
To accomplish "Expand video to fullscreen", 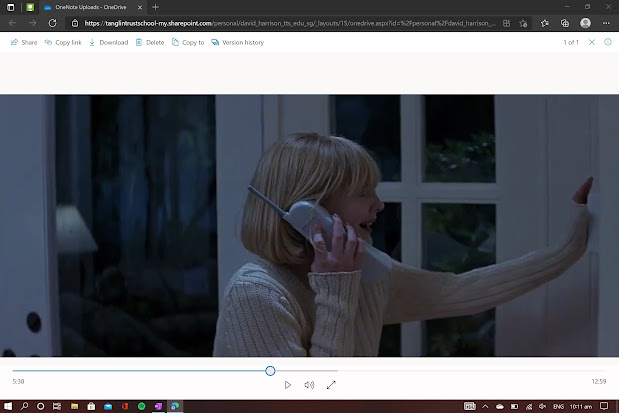I will click(x=331, y=385).
